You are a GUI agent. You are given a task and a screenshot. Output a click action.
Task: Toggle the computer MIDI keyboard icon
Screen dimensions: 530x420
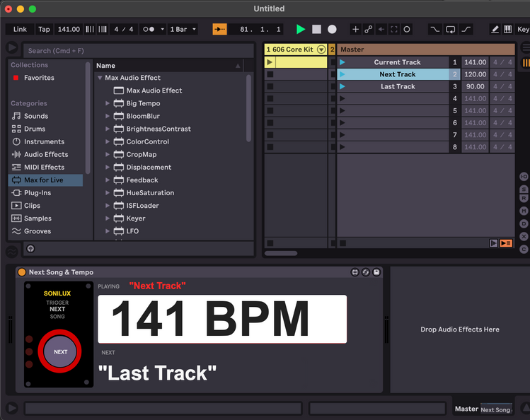(x=508, y=30)
